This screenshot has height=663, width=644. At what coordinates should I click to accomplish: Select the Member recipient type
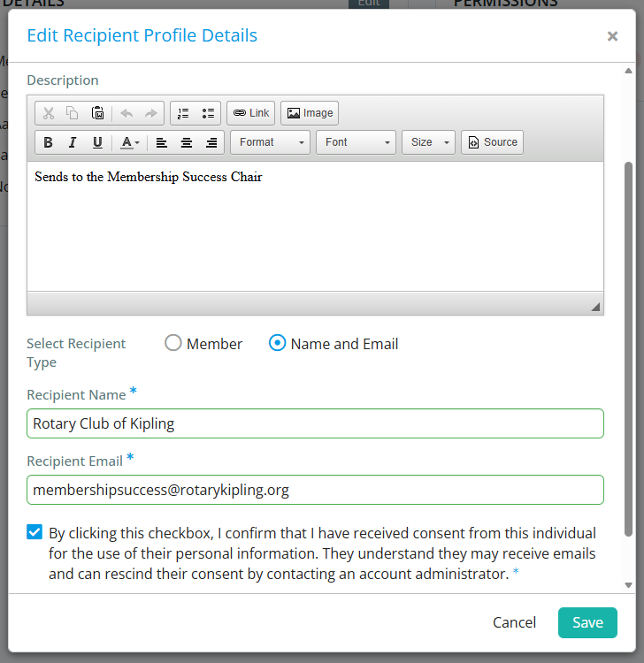coord(173,343)
